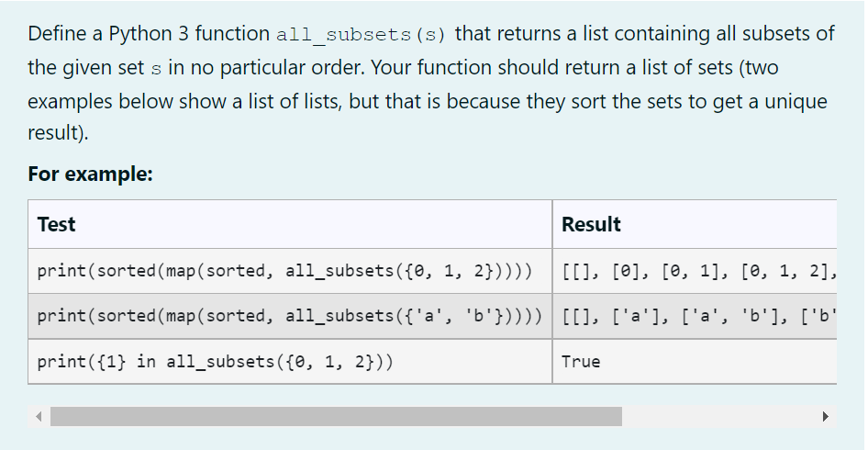Viewport: 868px width, 450px height.
Task: Click the result cell starting [[], ['a']
Action: [695, 316]
